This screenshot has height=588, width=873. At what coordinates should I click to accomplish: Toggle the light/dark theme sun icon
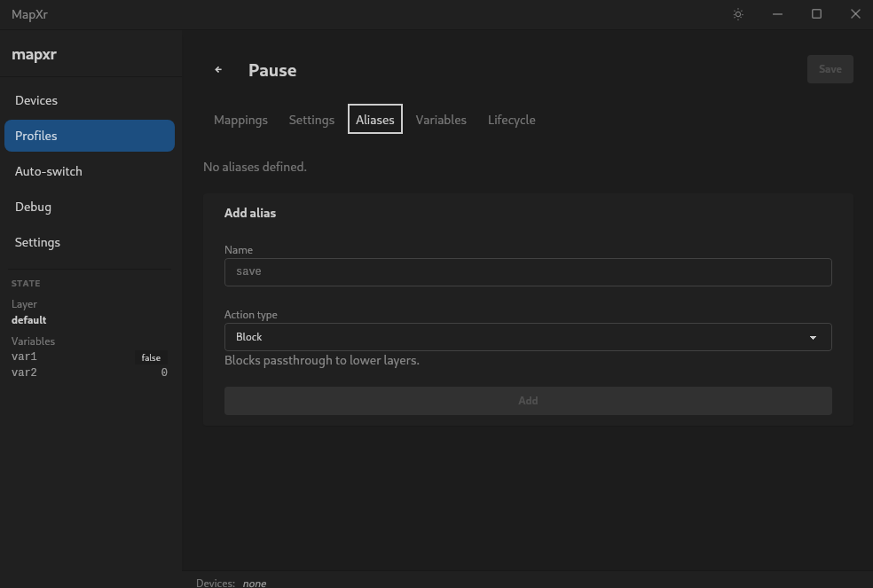(x=738, y=14)
